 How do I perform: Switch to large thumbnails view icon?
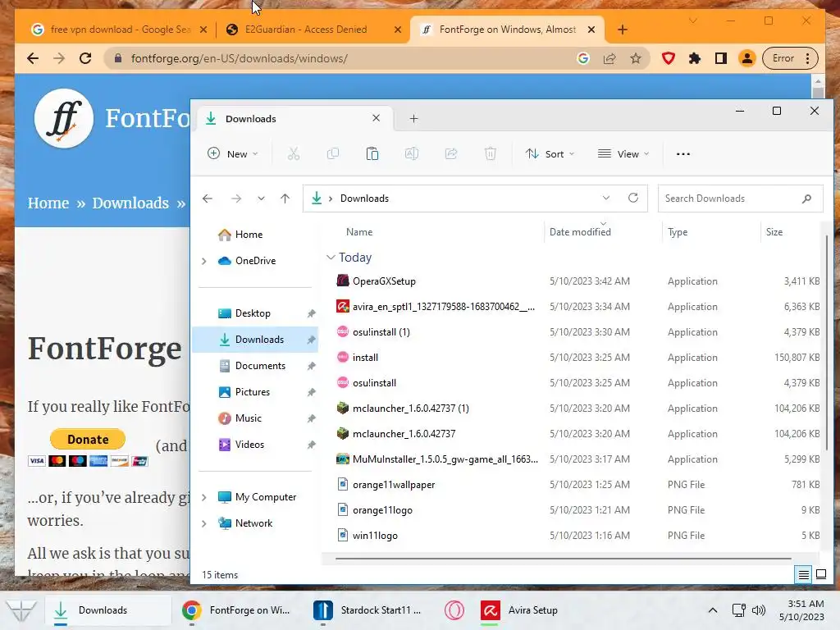click(820, 575)
